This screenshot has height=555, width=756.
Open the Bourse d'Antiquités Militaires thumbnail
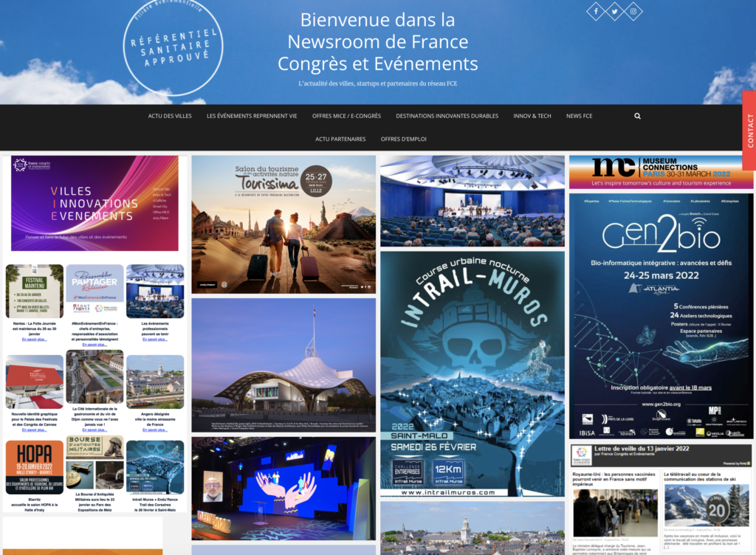(x=95, y=463)
